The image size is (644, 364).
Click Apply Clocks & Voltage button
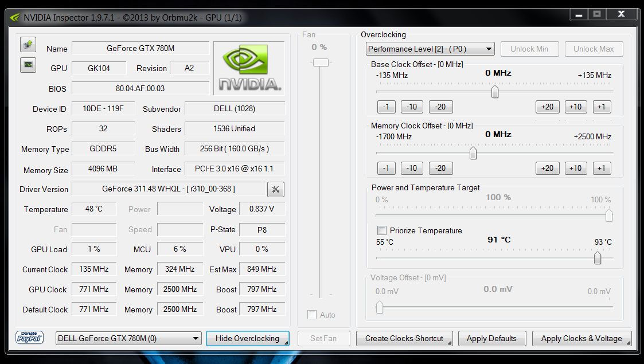click(582, 339)
